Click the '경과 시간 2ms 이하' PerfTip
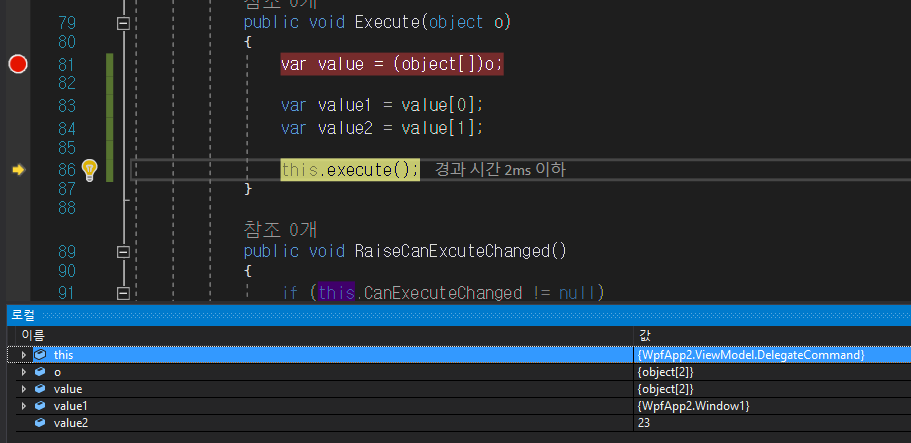911x443 pixels. pos(500,170)
